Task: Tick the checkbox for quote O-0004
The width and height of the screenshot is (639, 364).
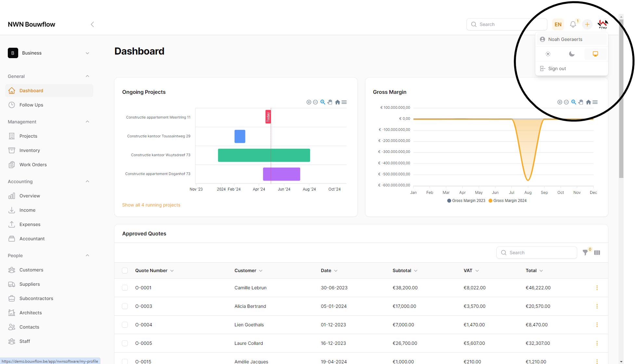Action: [125, 325]
